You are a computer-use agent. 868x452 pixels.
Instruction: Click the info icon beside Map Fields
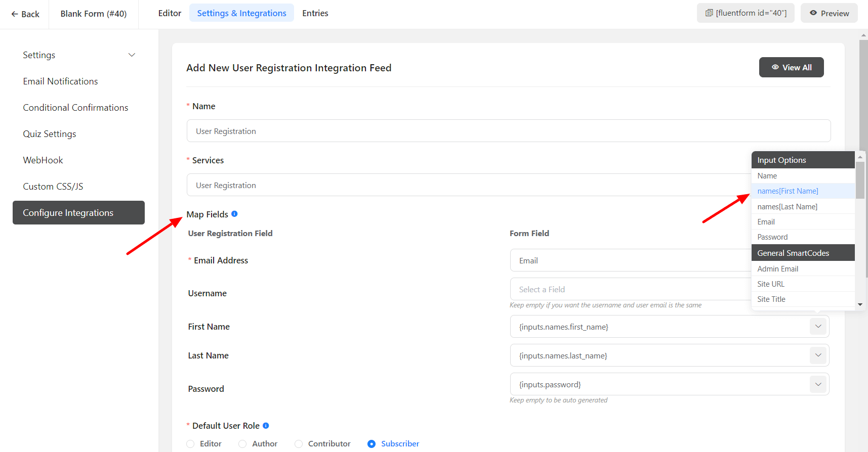tap(234, 214)
